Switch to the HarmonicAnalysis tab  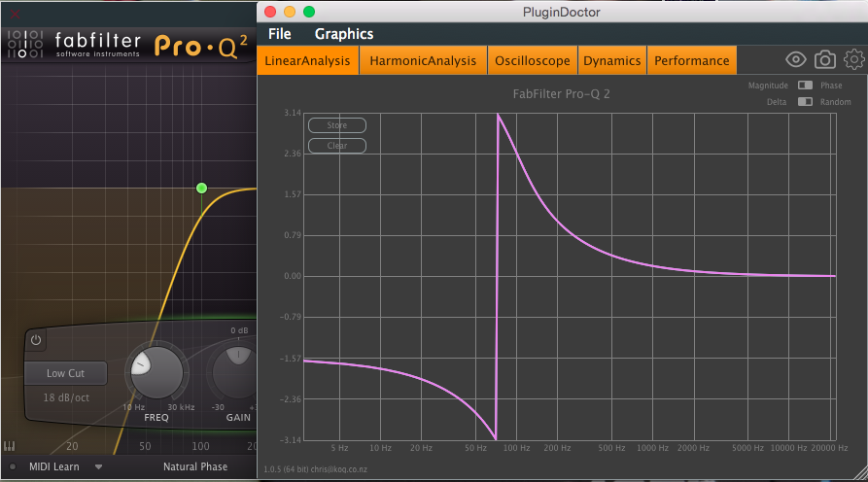point(423,60)
